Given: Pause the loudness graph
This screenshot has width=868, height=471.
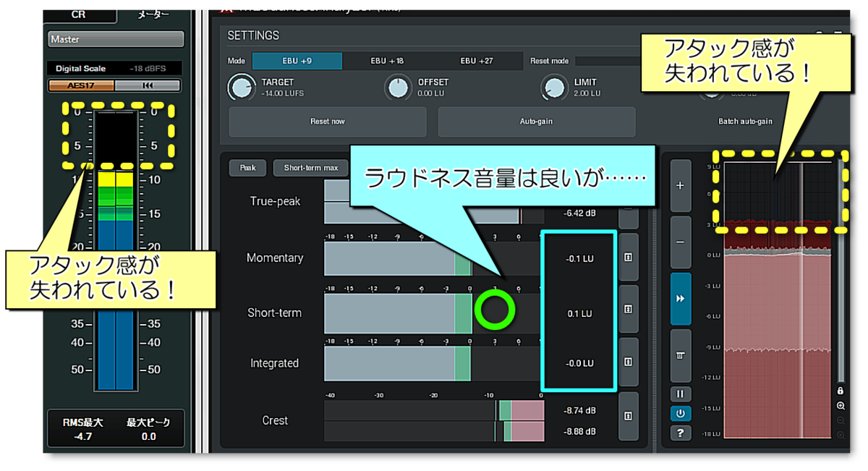Looking at the screenshot, I should 680,394.
